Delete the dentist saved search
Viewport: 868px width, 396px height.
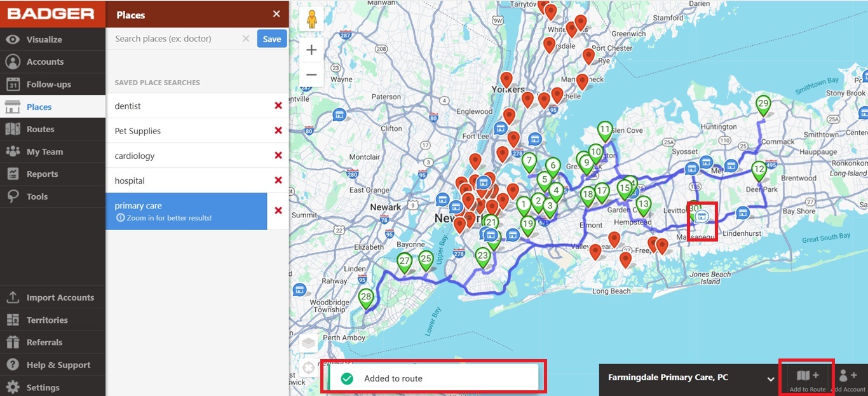pos(278,106)
